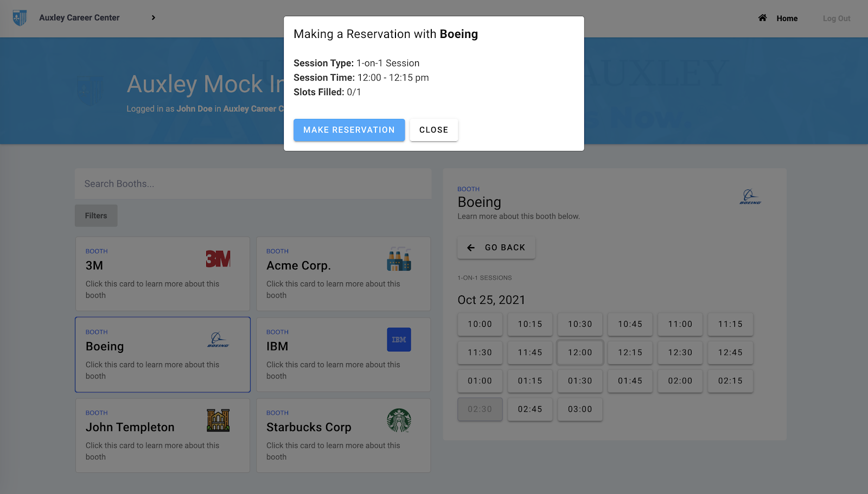Select the 12:15 time slot

click(x=630, y=352)
